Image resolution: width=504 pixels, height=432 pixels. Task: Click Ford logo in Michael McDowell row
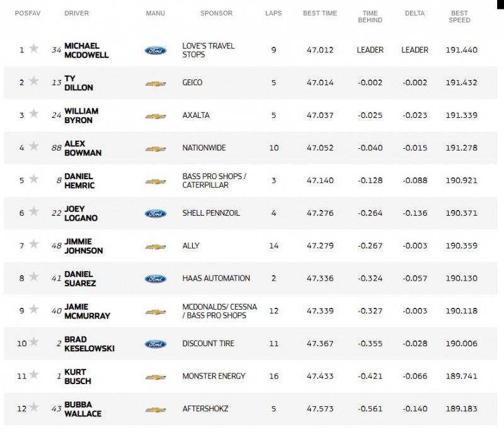[x=156, y=50]
